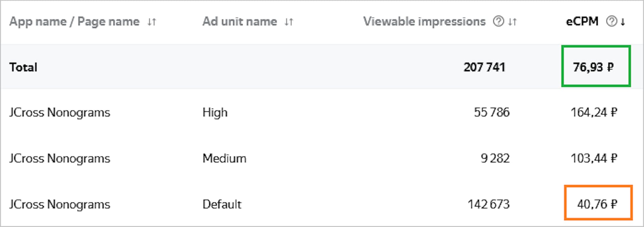Open JCross Nonograms in the Medium row
644x227 pixels.
tap(60, 158)
